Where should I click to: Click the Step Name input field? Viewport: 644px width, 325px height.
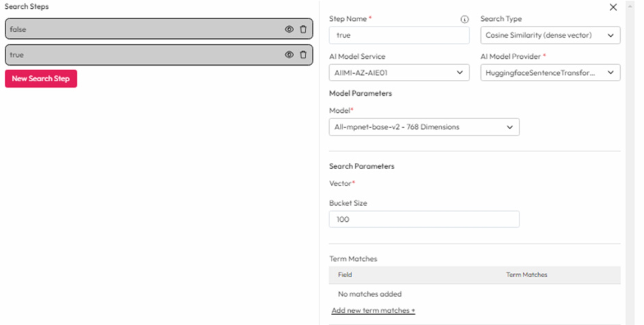(399, 35)
